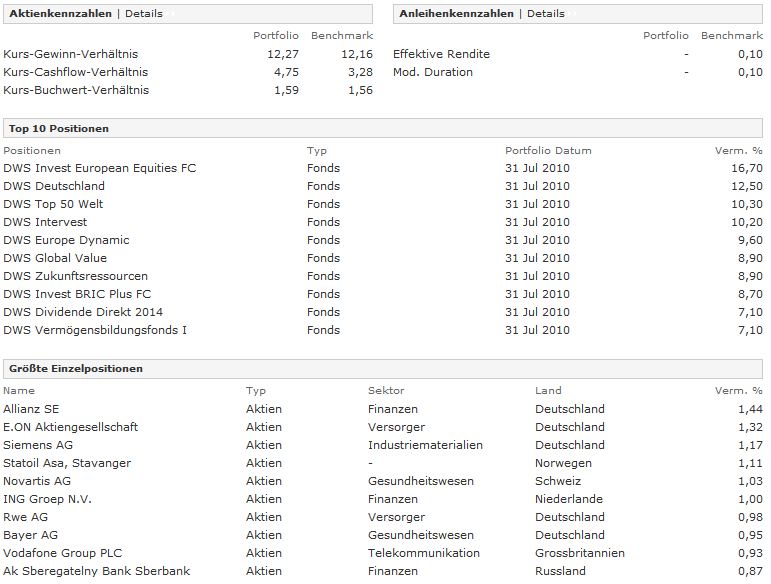Click Kurs-Buchwert-Verhältnis row label
The width and height of the screenshot is (771, 584).
pos(76,90)
